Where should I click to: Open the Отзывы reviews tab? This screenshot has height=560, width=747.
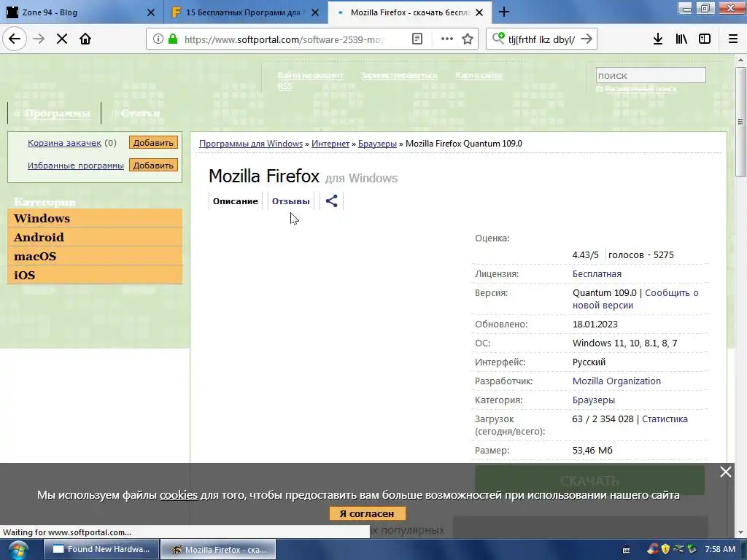(x=290, y=201)
